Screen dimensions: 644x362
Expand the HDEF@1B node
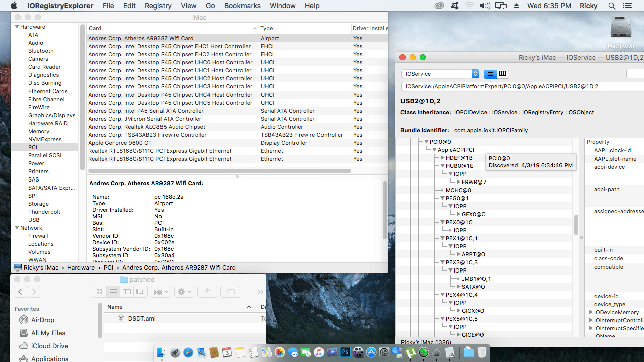(x=442, y=158)
